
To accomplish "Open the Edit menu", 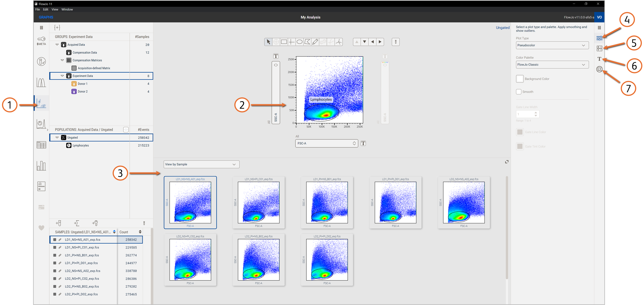I will (46, 10).
